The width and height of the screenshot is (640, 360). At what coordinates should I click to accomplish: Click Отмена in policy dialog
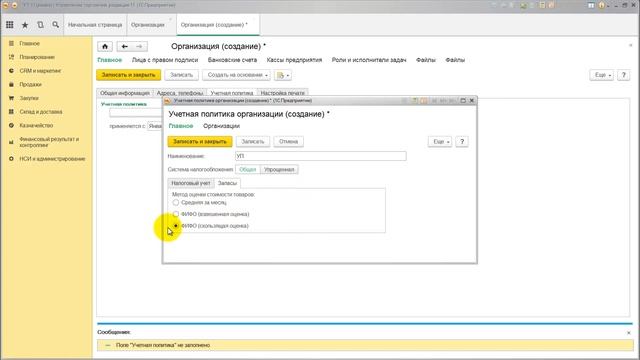tap(288, 142)
